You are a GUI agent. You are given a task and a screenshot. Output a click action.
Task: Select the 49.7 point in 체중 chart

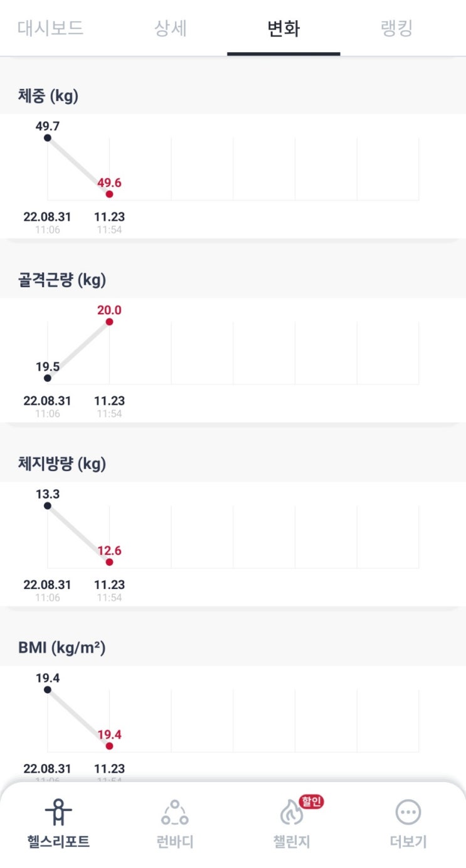[48, 138]
